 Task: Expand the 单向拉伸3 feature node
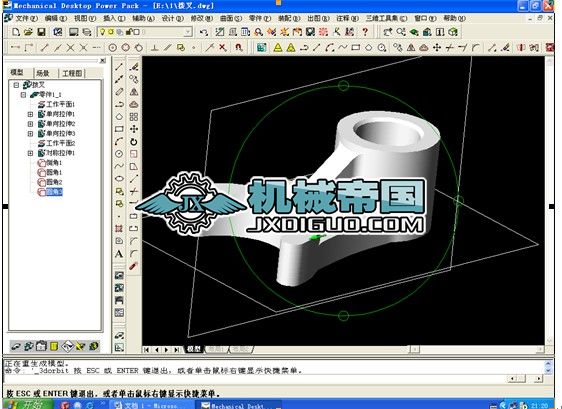point(30,134)
